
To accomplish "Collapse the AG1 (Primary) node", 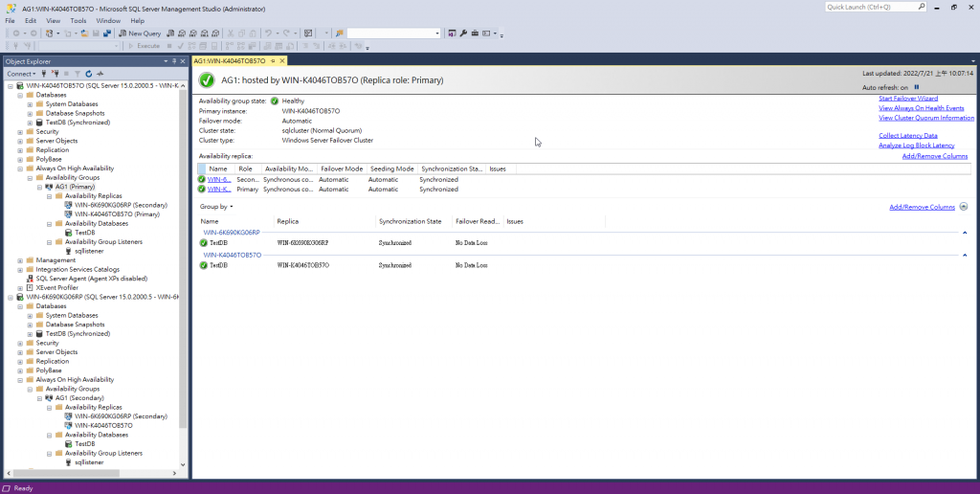I will click(39, 187).
